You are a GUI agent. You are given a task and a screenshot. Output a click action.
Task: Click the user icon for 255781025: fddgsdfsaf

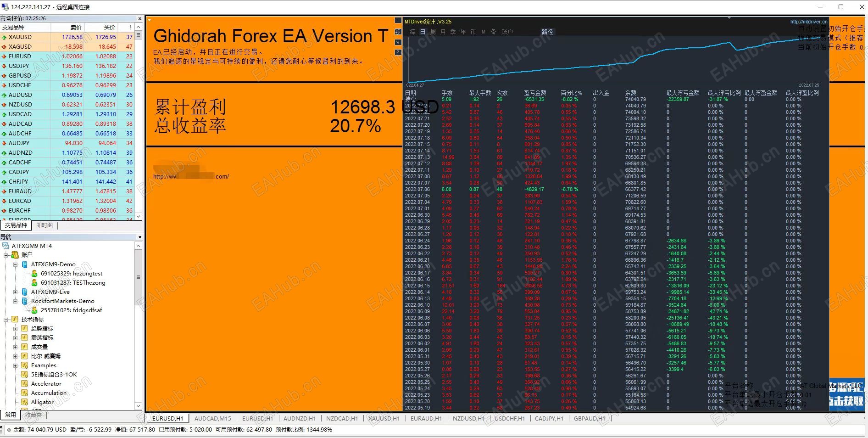[34, 310]
